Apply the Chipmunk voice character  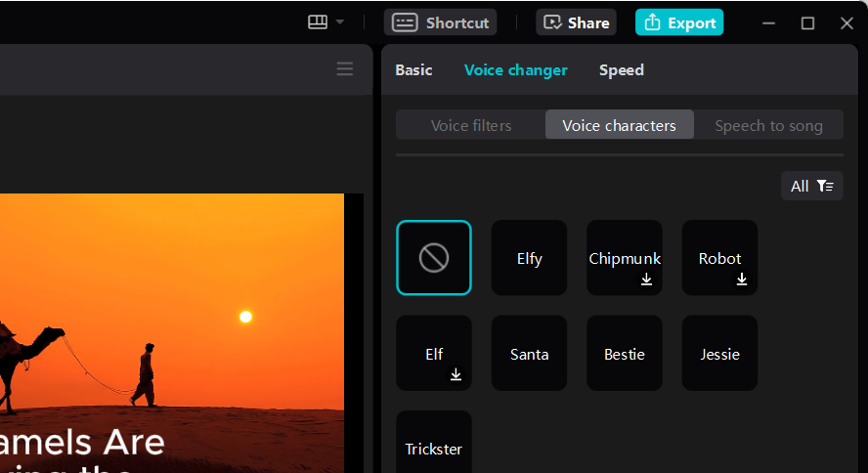tap(625, 258)
